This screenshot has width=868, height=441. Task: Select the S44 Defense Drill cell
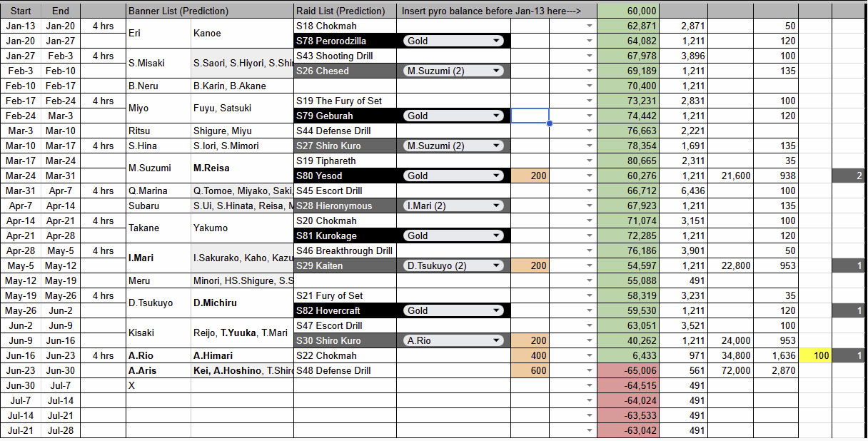click(345, 131)
